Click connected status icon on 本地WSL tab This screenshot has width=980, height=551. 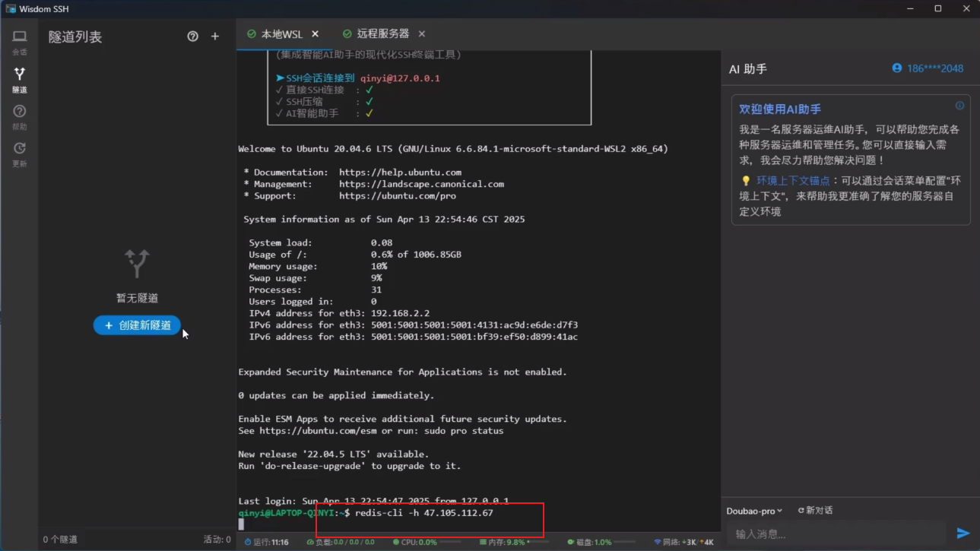[252, 34]
